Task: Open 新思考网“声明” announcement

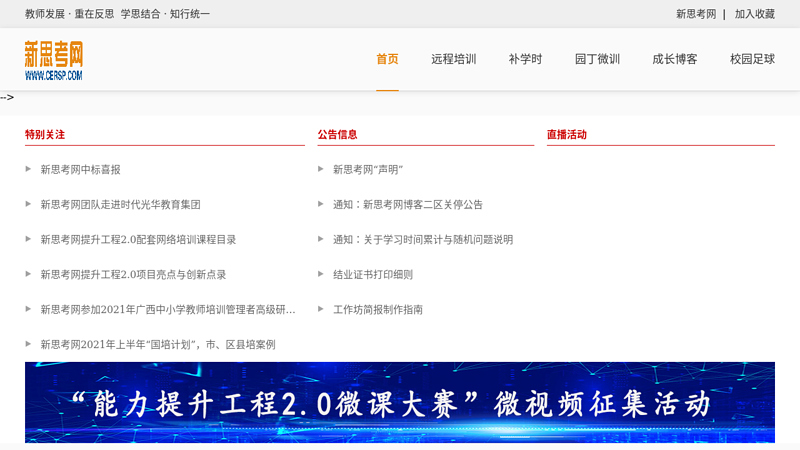Action: coord(368,169)
